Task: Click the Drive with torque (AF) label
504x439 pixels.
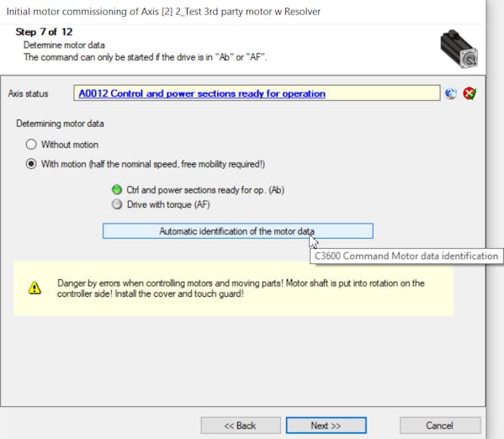Action: (168, 204)
